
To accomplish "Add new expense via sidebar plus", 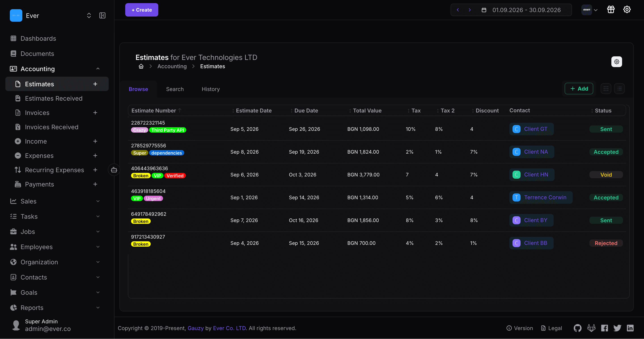I will tap(95, 155).
